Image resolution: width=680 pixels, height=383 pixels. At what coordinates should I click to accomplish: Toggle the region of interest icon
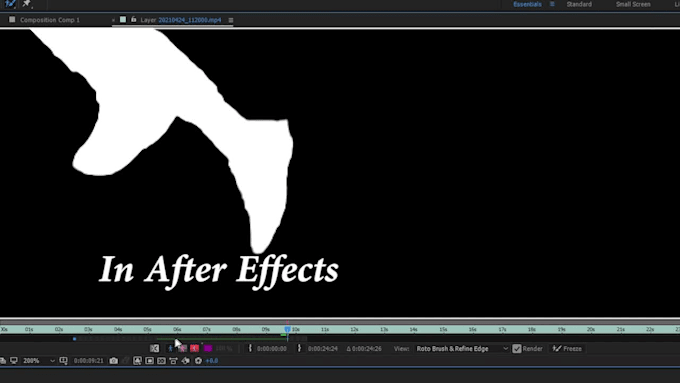point(150,361)
